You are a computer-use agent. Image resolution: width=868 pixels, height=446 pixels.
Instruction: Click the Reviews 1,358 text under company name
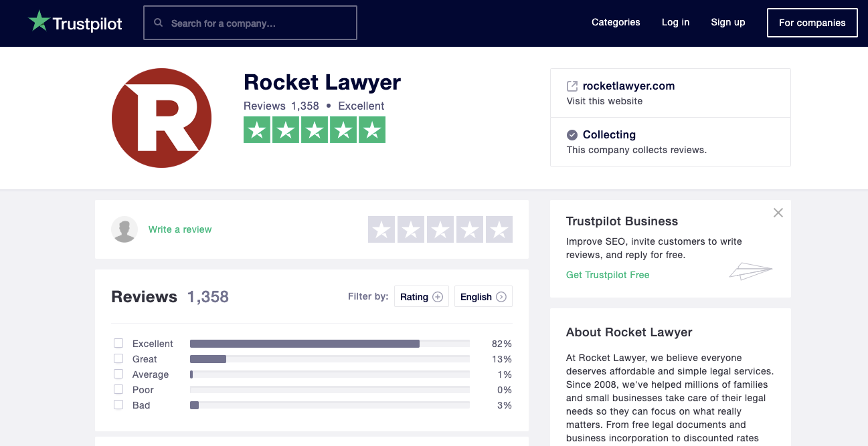281,106
